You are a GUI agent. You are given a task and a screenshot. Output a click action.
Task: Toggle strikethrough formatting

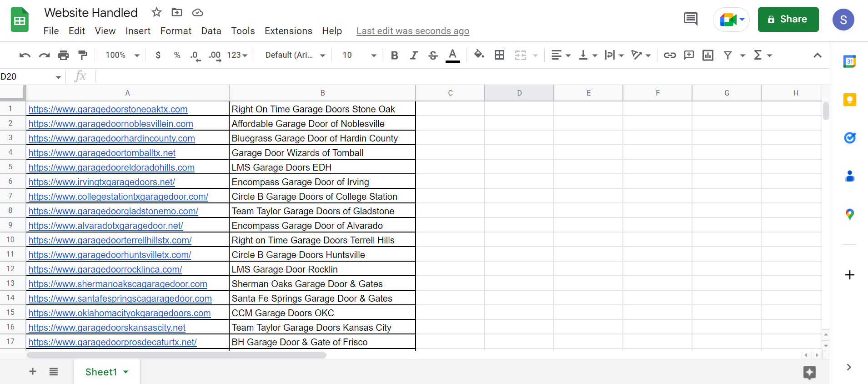click(x=433, y=55)
